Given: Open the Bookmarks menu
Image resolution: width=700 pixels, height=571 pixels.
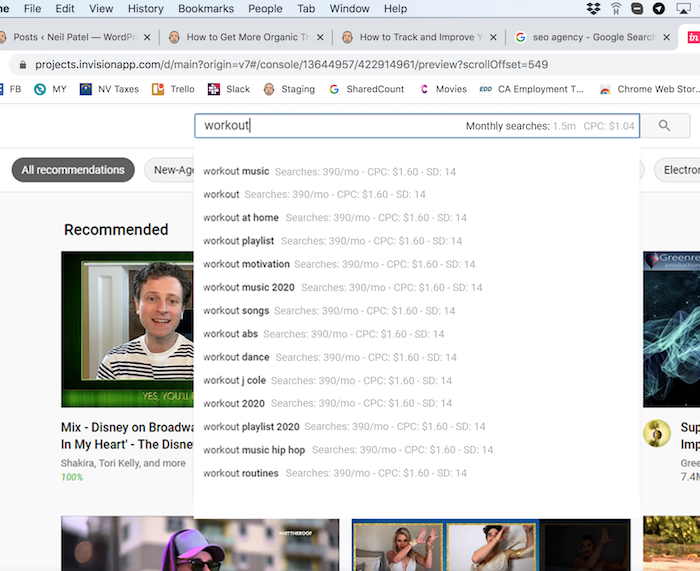Looking at the screenshot, I should [206, 8].
